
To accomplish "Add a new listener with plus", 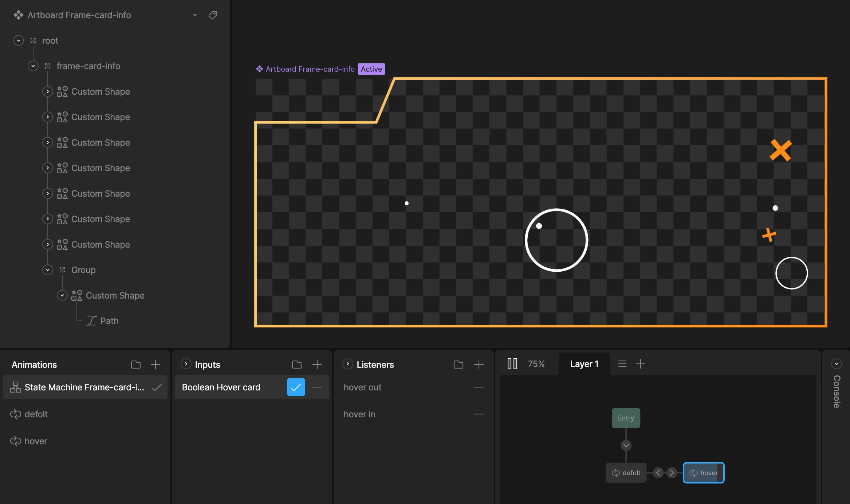I will (479, 365).
